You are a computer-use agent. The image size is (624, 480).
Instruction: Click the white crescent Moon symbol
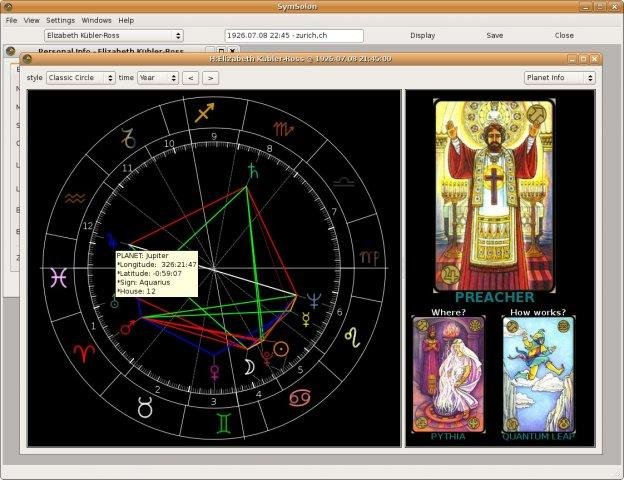click(x=249, y=367)
